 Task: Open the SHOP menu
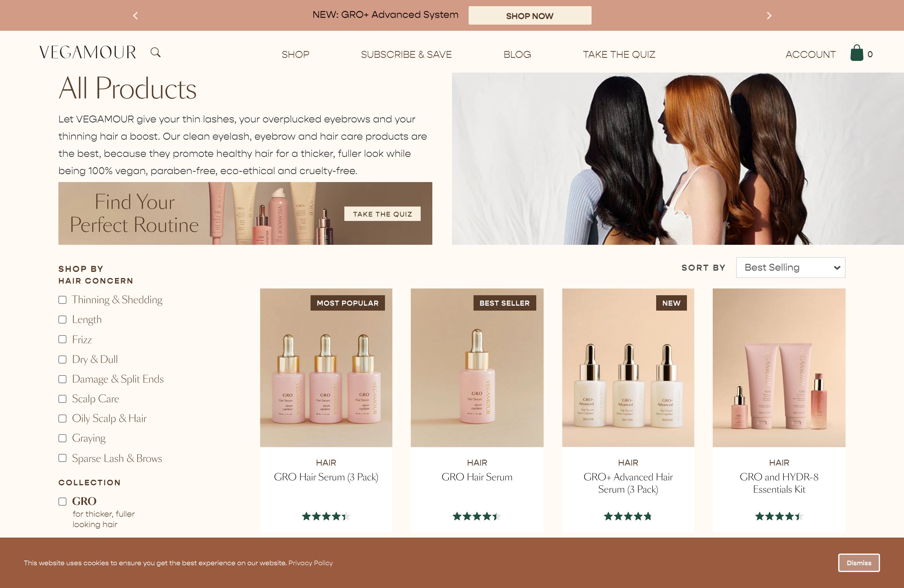click(295, 54)
